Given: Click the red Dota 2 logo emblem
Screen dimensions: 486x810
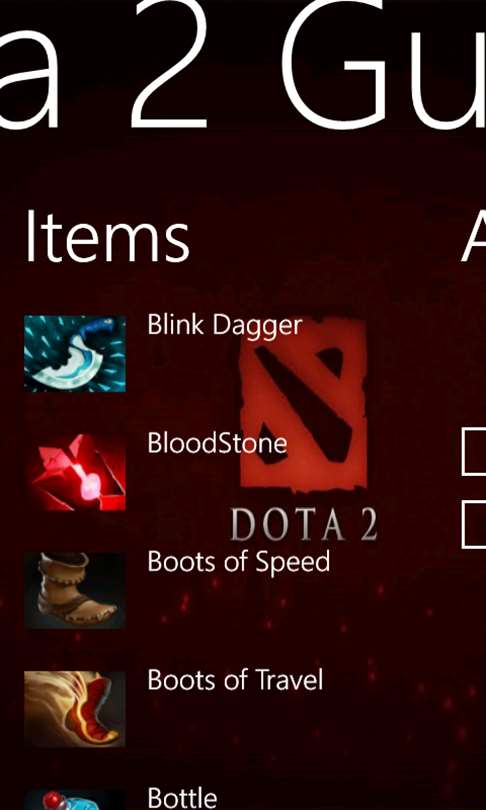Looking at the screenshot, I should click(304, 403).
